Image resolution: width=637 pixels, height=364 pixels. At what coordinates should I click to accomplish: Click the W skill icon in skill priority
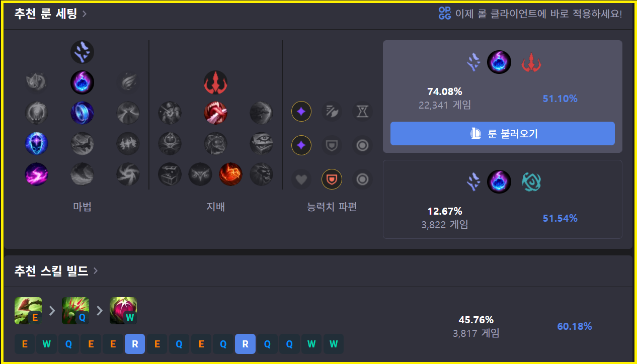pyautogui.click(x=123, y=311)
